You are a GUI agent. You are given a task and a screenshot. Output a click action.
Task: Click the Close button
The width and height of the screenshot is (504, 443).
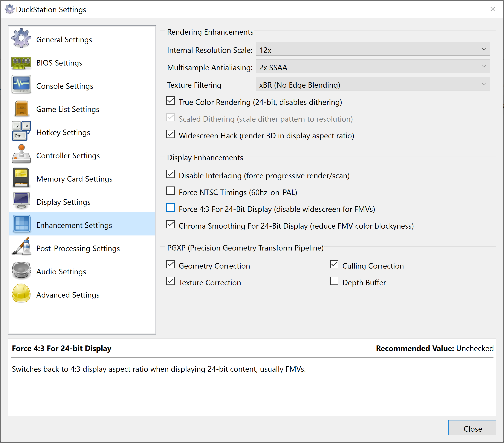point(472,428)
